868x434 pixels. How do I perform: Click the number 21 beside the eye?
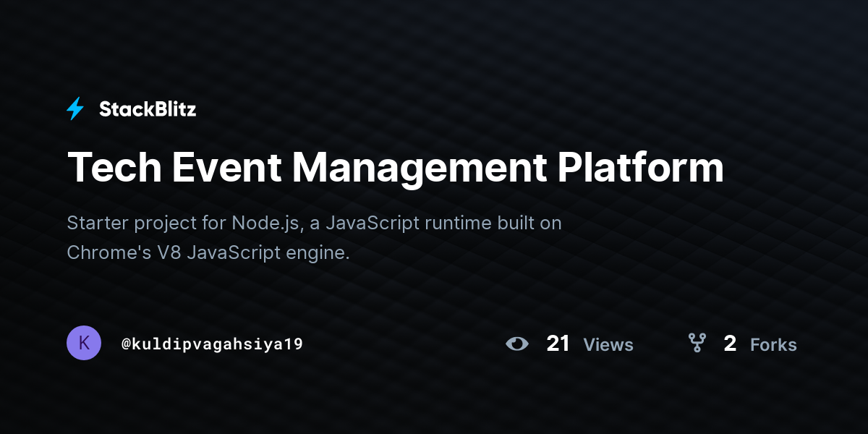click(x=558, y=344)
